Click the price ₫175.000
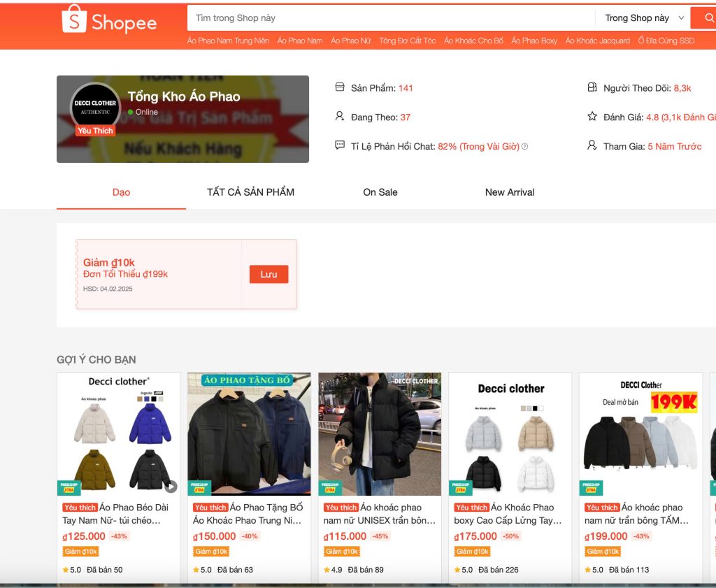The height and width of the screenshot is (588, 716). 475,536
